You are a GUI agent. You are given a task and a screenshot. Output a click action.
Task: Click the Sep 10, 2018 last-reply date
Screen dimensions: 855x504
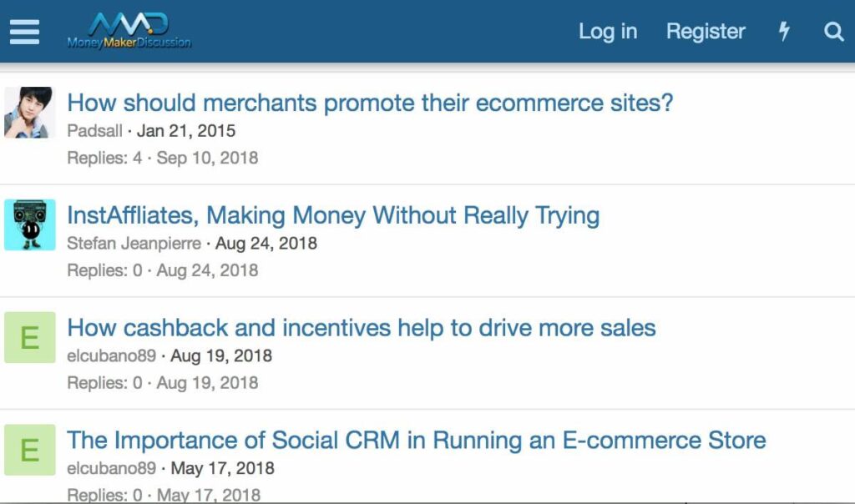[207, 158]
